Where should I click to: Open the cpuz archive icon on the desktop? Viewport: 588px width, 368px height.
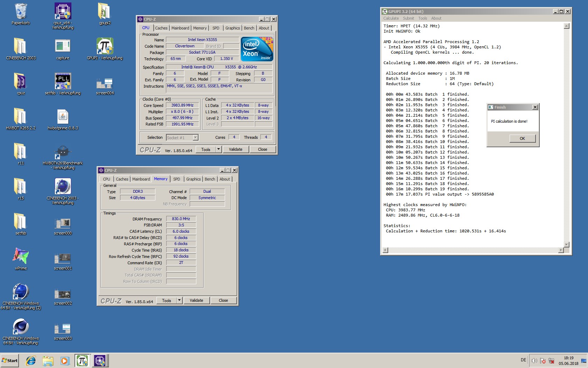(x=21, y=81)
